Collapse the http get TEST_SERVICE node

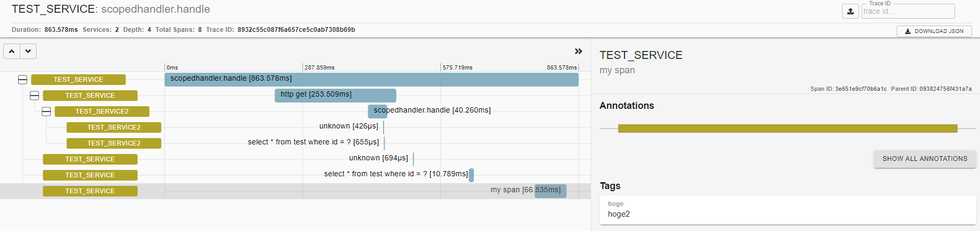tap(34, 96)
